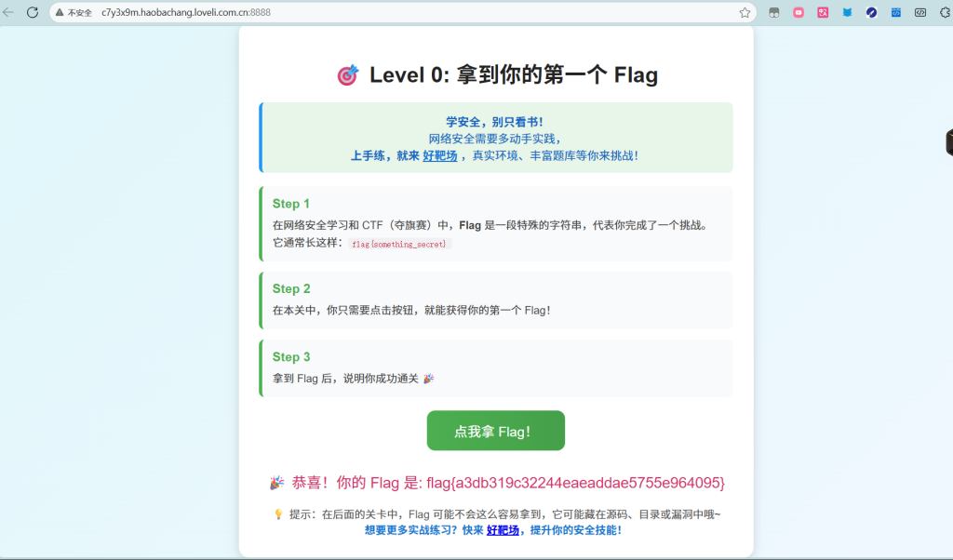Open the grey code brackets extension icon
The height and width of the screenshot is (560, 953).
pos(919,13)
